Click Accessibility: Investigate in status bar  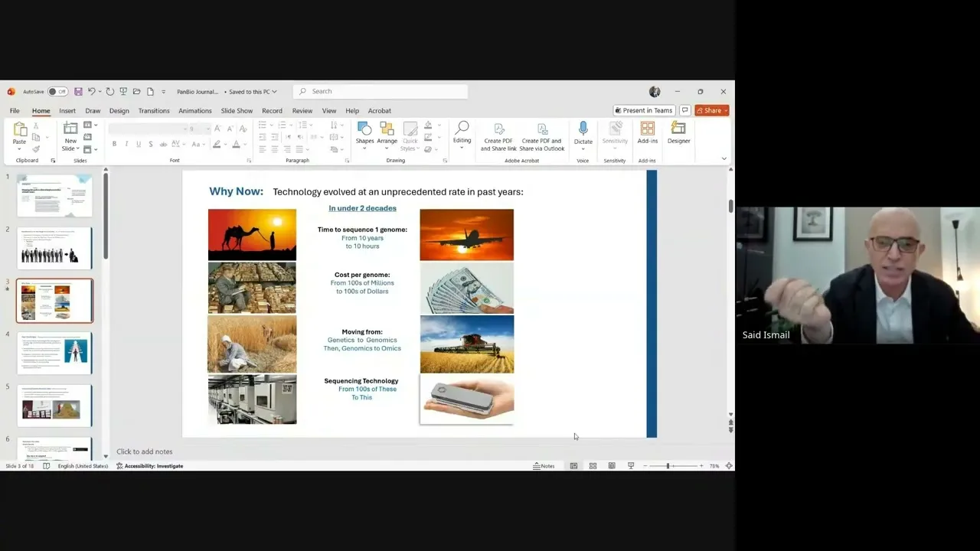click(x=149, y=466)
